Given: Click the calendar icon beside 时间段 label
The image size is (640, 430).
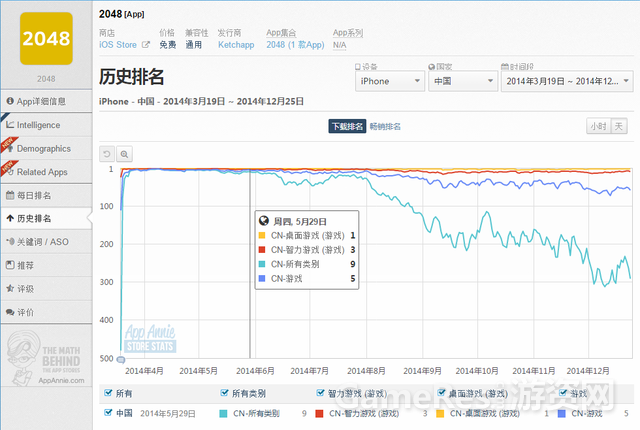Looking at the screenshot, I should (504, 66).
